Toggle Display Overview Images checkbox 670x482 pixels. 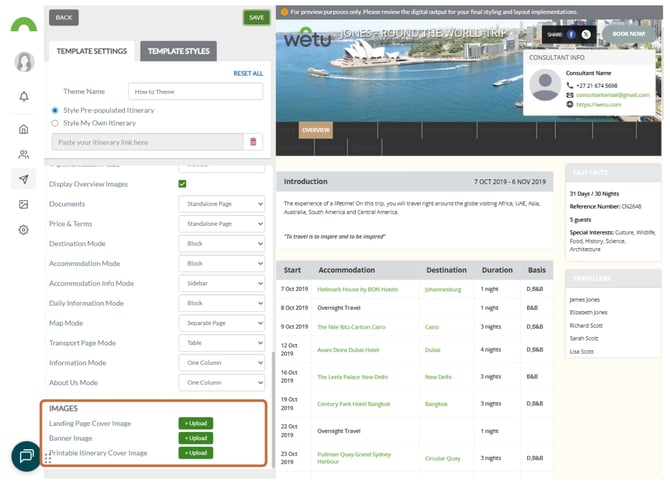click(x=182, y=184)
